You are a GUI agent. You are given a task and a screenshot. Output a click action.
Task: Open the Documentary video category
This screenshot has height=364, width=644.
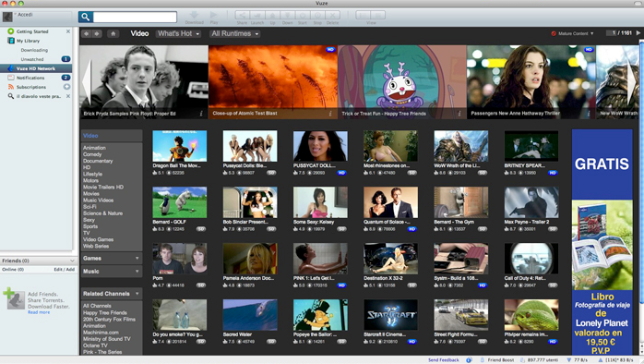98,161
